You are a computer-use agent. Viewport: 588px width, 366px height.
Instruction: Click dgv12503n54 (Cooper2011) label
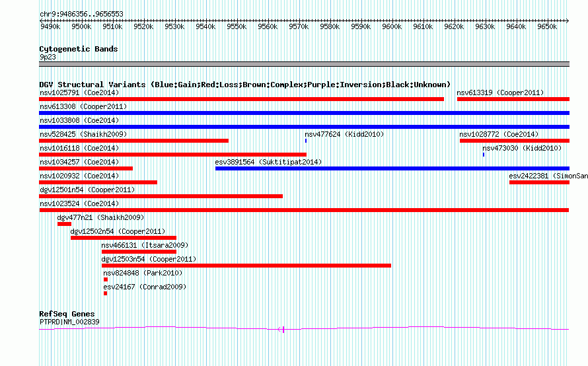coord(149,259)
